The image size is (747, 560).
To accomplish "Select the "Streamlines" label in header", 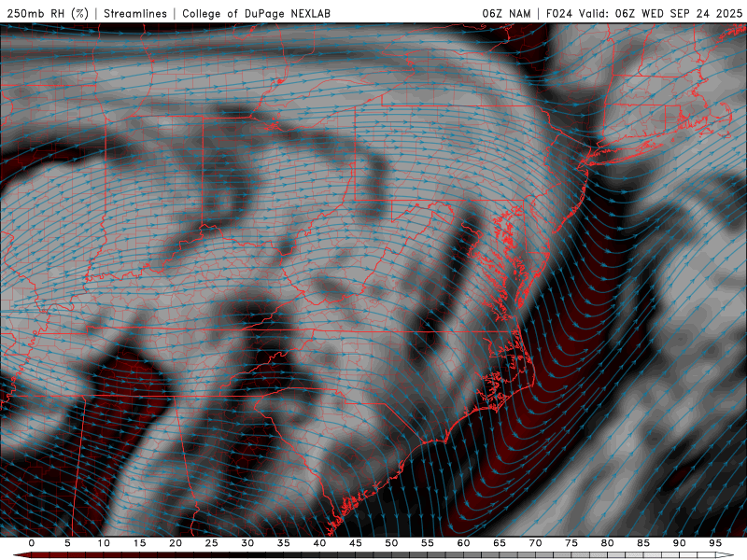I will pyautogui.click(x=135, y=13).
